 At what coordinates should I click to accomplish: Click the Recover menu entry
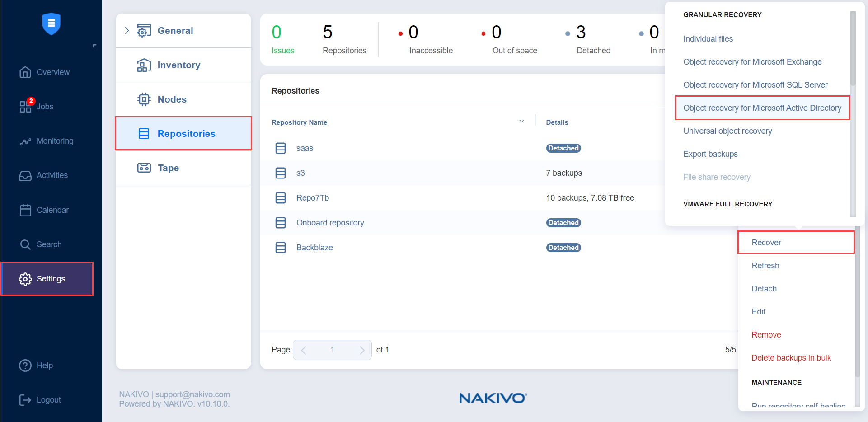[x=796, y=243]
